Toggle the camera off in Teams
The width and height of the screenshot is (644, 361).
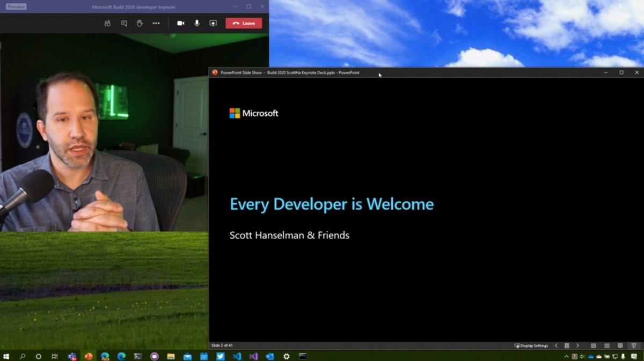180,23
